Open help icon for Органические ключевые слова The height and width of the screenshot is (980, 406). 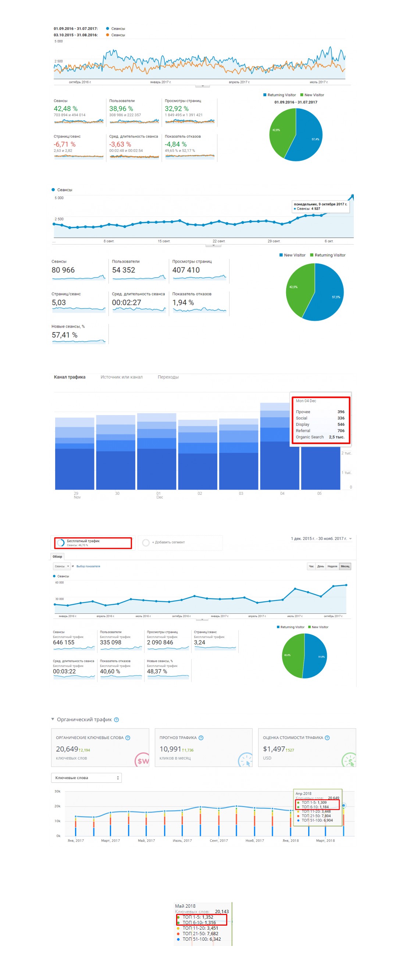coord(128,738)
